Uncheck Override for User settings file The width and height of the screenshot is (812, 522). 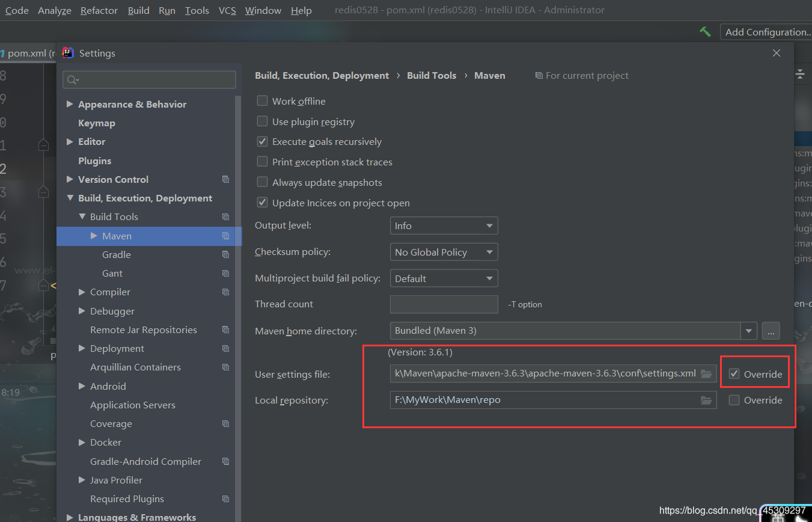click(x=734, y=374)
